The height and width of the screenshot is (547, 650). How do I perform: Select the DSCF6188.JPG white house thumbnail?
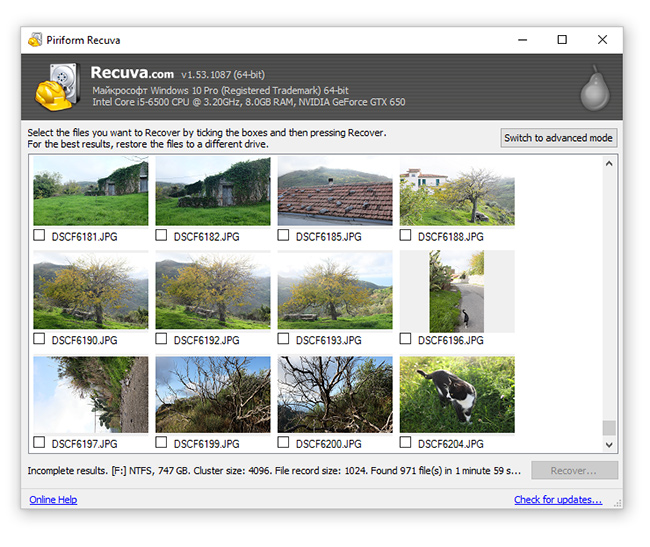(457, 191)
